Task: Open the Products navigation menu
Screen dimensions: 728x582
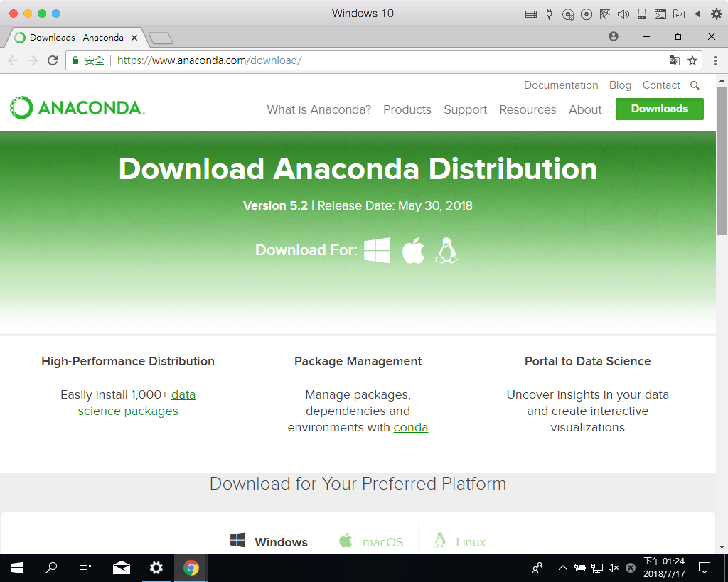Action: tap(407, 109)
